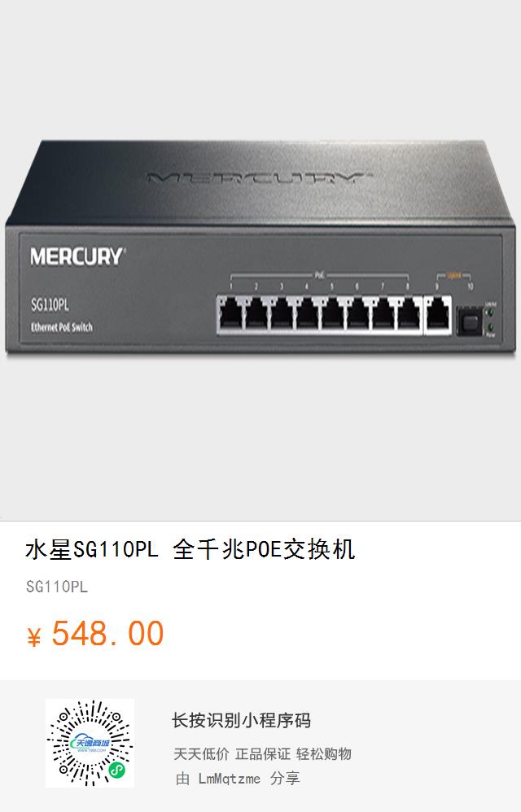This screenshot has height=812, width=521.
Task: Click PoE port 4 on the switch
Action: [307, 314]
